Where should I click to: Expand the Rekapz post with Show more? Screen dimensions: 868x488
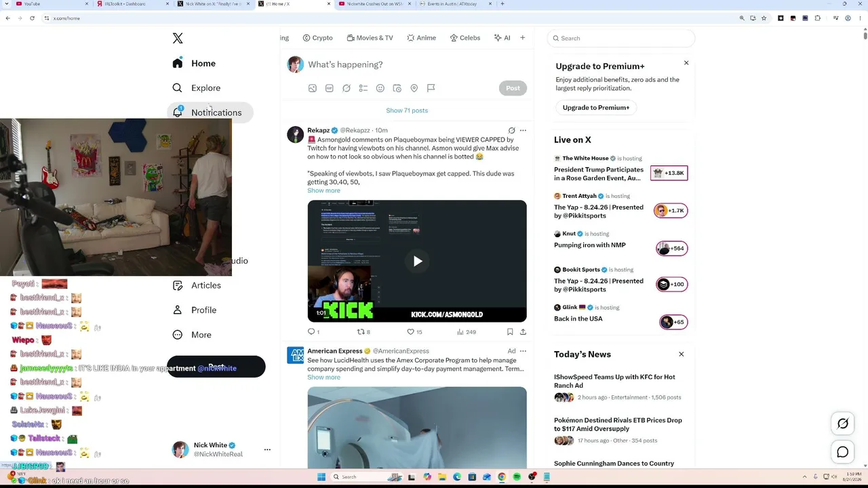(x=323, y=190)
